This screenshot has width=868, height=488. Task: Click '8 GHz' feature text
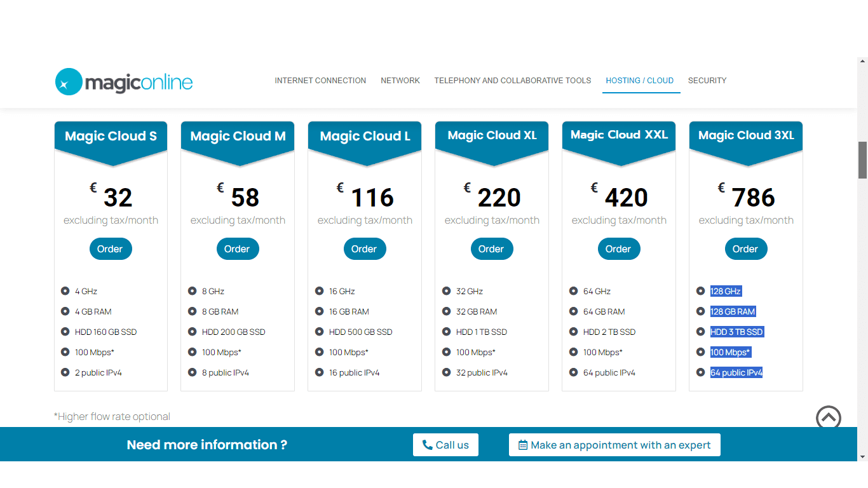(213, 291)
